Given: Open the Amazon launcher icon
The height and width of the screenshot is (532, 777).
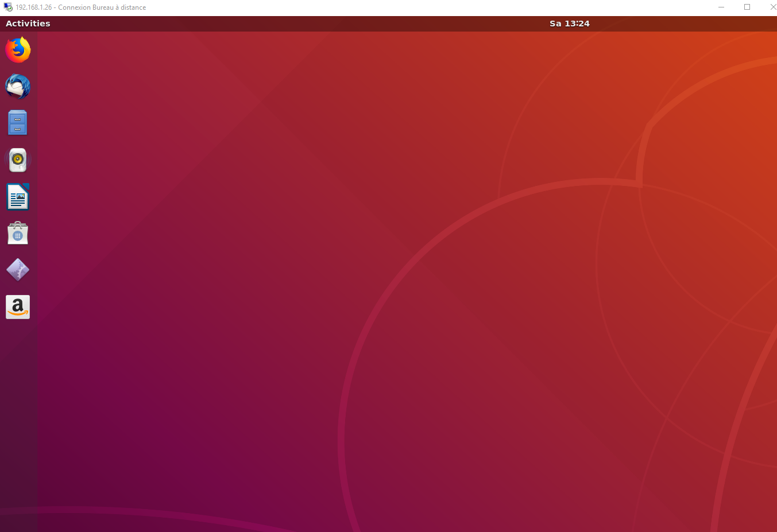Looking at the screenshot, I should 18,307.
